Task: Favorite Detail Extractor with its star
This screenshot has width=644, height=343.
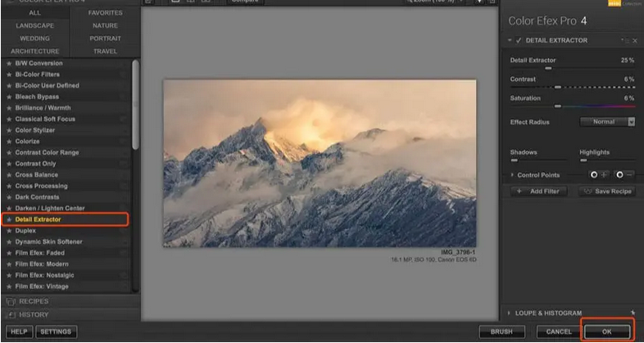Action: (9, 219)
